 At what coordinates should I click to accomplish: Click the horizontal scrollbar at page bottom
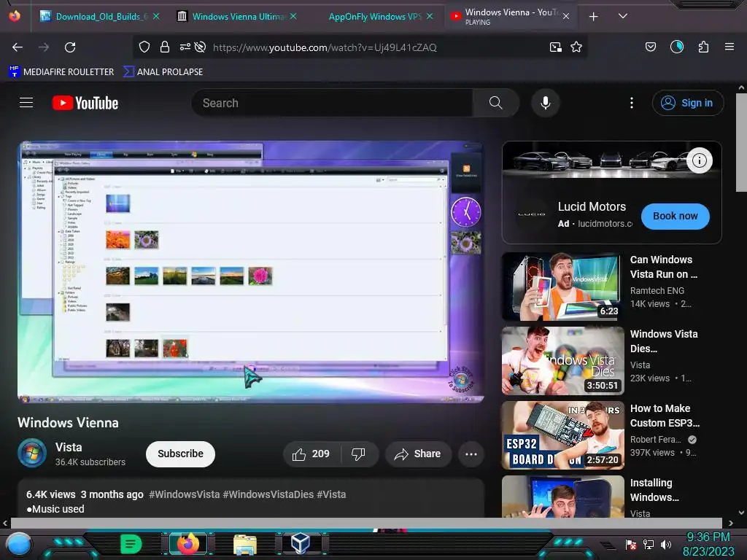[366, 523]
